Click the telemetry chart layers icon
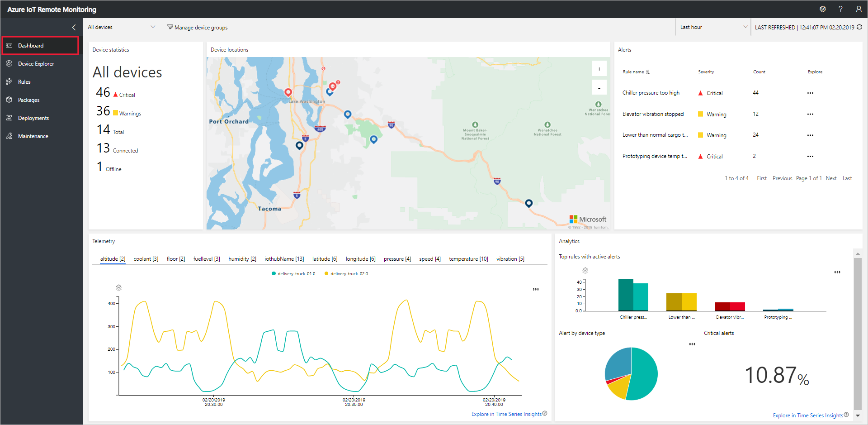 tap(118, 287)
